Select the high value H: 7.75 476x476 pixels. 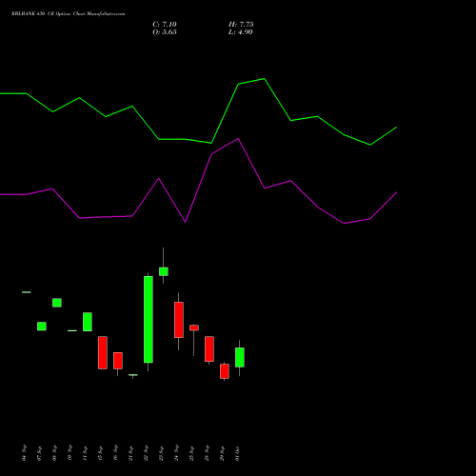pos(241,25)
